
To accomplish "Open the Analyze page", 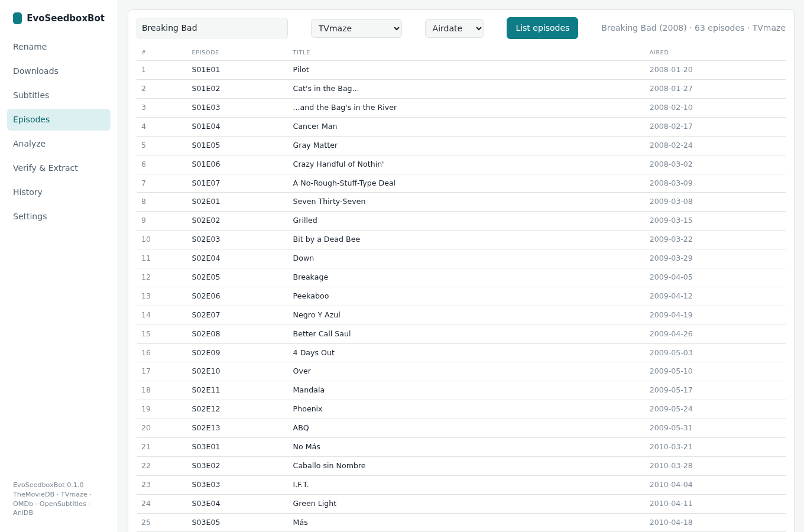I will point(59,144).
